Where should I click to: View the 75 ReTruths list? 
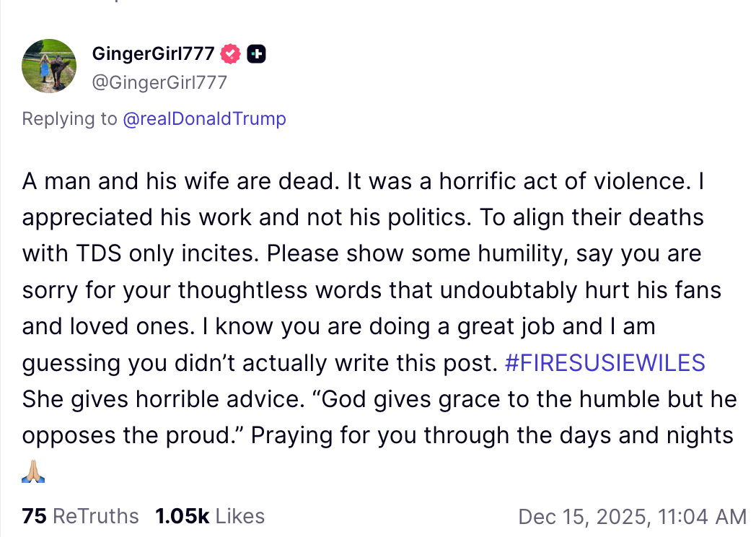click(x=80, y=516)
